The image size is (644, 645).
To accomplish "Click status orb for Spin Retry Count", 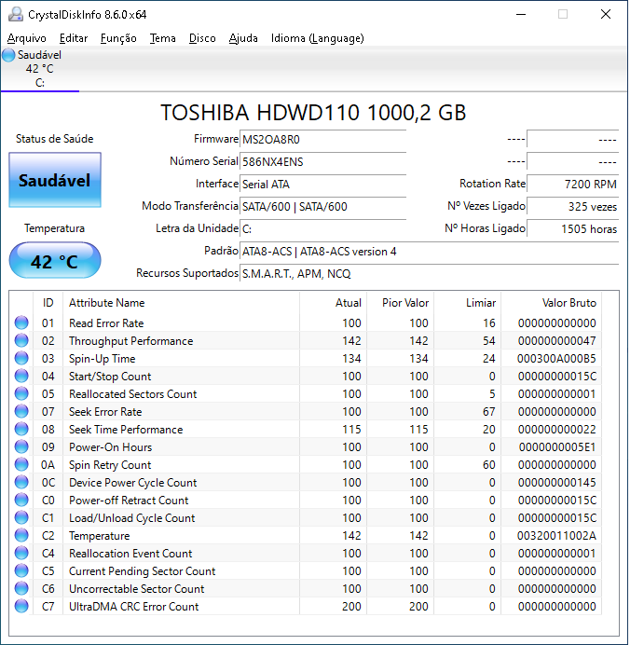I will [21, 464].
